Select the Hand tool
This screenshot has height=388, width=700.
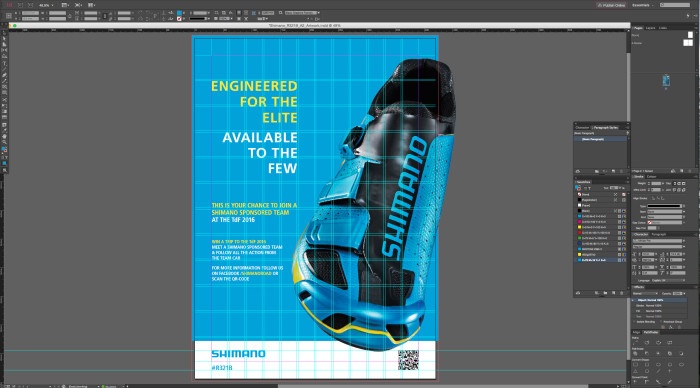click(4, 137)
